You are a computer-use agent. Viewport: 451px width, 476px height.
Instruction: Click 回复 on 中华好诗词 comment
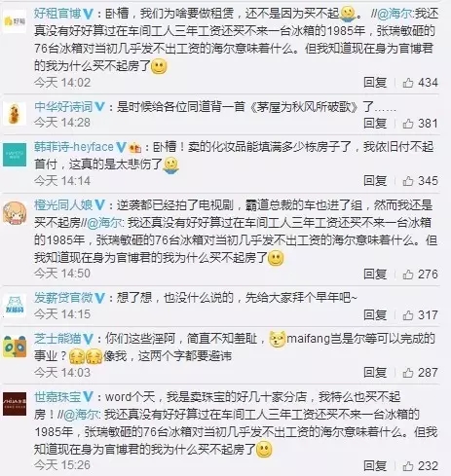point(375,123)
